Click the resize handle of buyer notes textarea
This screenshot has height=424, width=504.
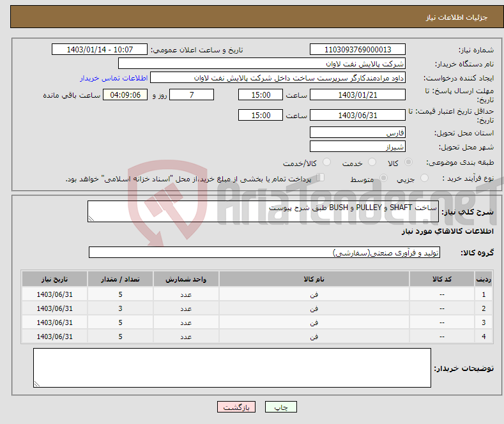pyautogui.click(x=37, y=384)
